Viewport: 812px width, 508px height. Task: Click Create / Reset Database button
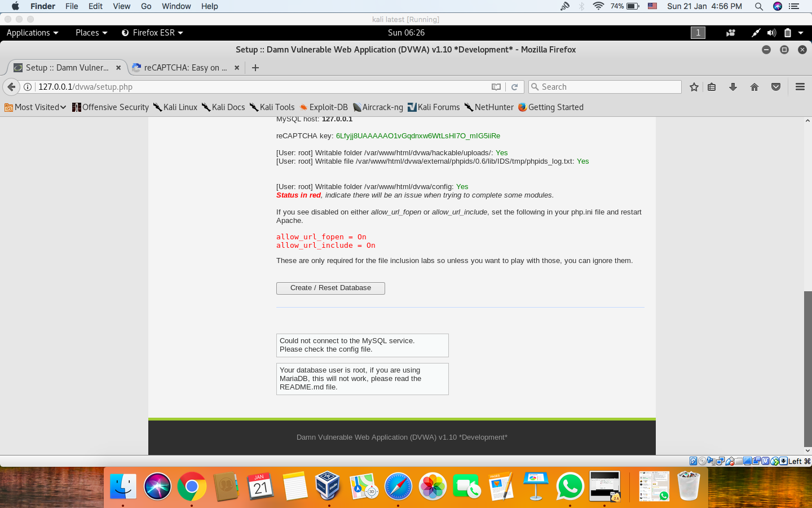point(330,288)
